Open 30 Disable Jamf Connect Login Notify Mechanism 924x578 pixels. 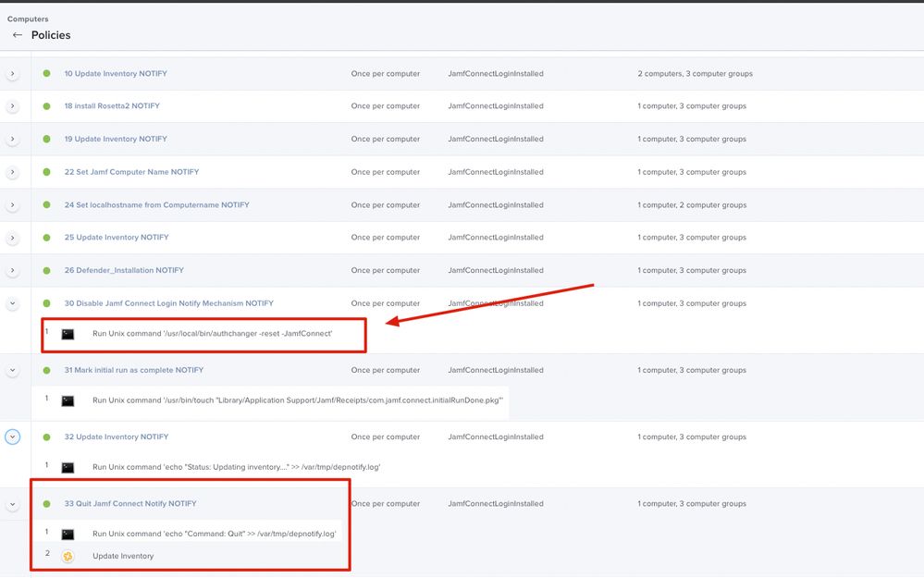(169, 303)
